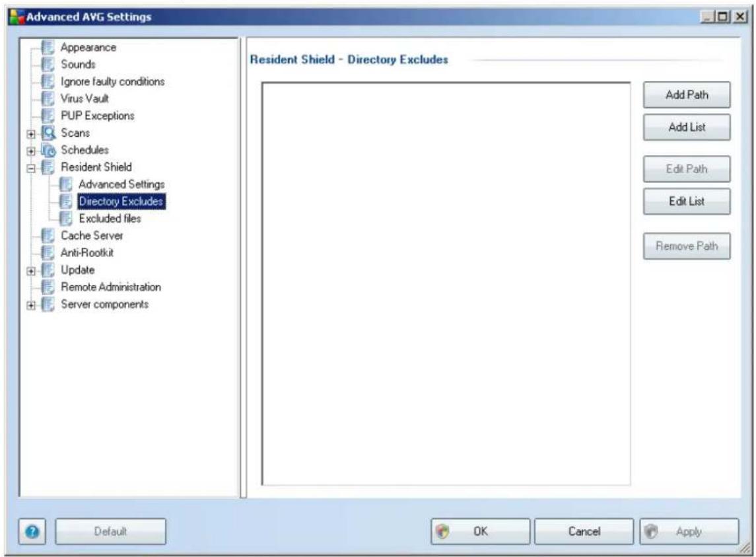Open Virus Vault settings
This screenshot has width=756, height=557.
[x=85, y=98]
